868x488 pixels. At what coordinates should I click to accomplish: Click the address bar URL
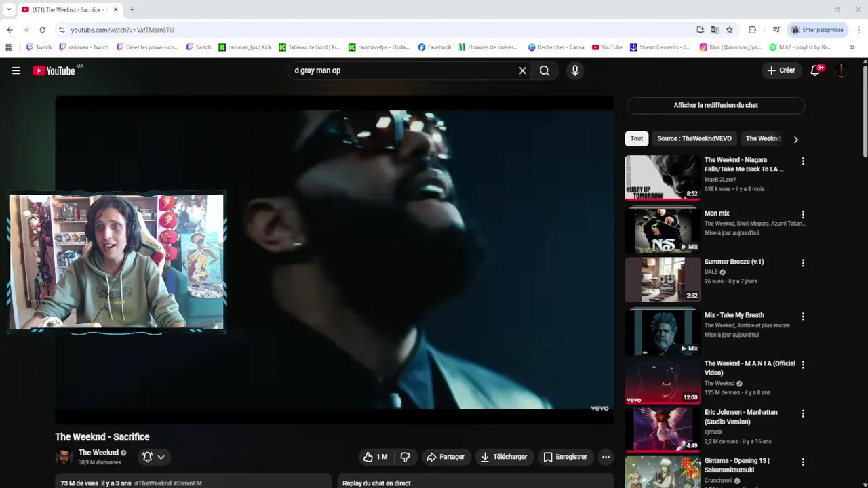click(x=123, y=30)
